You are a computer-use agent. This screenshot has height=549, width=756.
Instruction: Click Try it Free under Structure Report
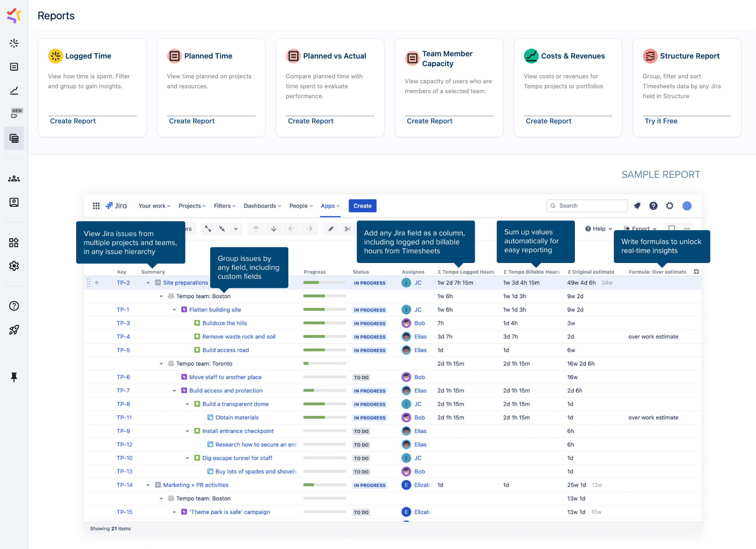pyautogui.click(x=661, y=121)
